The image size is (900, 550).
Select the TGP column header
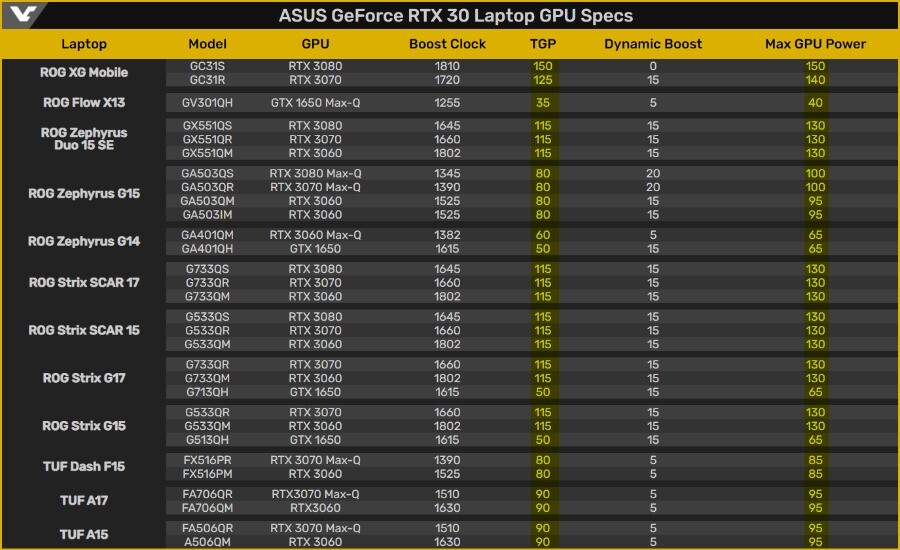pos(544,44)
